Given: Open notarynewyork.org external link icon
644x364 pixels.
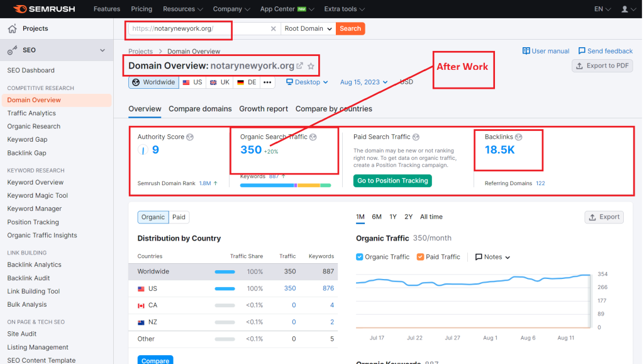Looking at the screenshot, I should (x=300, y=65).
